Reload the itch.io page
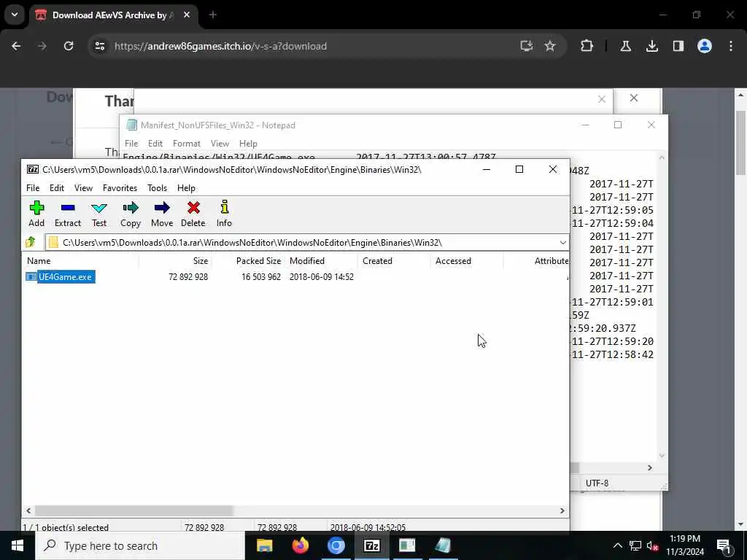 [69, 46]
